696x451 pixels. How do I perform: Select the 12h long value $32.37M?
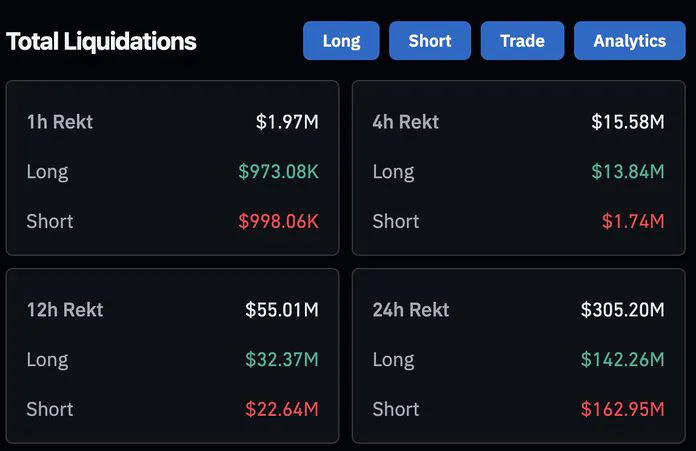click(282, 360)
